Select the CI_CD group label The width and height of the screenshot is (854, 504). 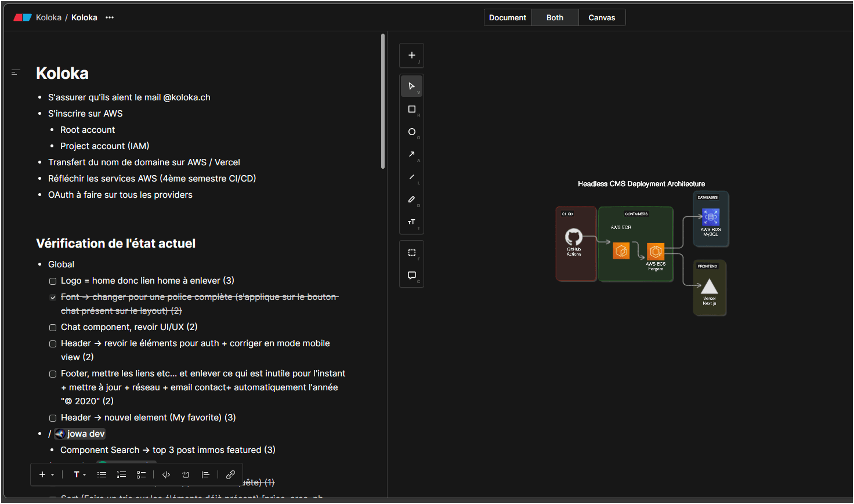(567, 214)
